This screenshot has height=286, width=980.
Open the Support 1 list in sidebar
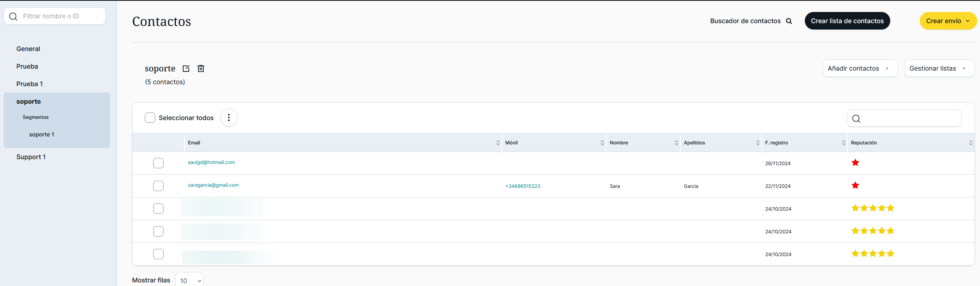click(31, 157)
